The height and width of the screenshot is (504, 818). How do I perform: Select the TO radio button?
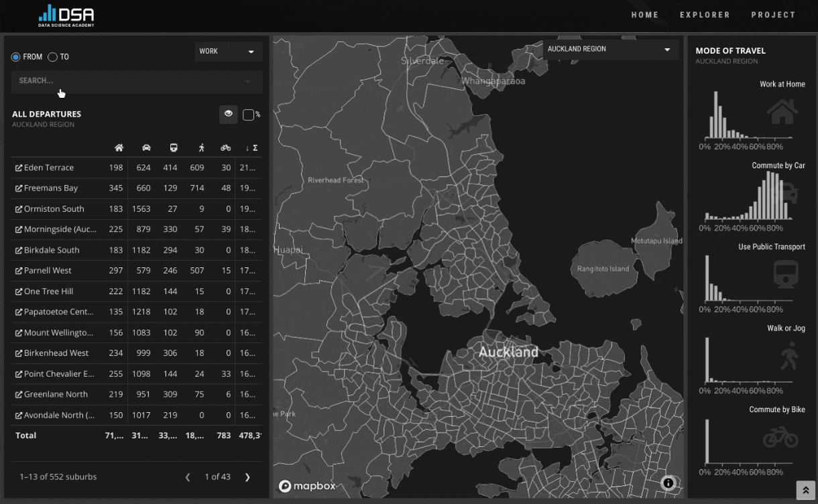[52, 57]
